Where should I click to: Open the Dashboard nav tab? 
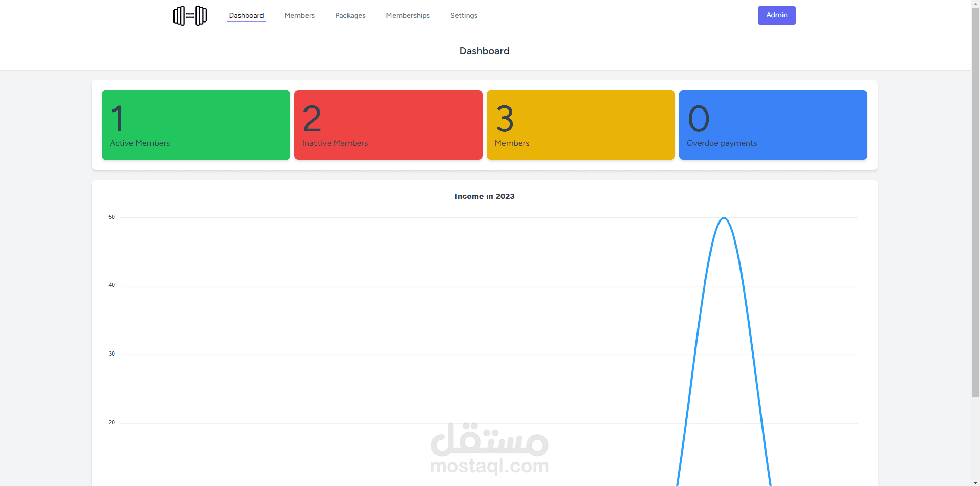click(x=246, y=16)
